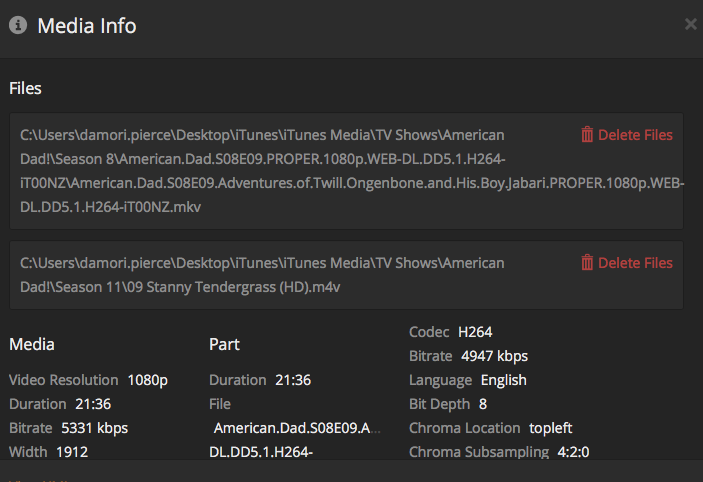Click the topleft Chroma Location value

pyautogui.click(x=550, y=428)
